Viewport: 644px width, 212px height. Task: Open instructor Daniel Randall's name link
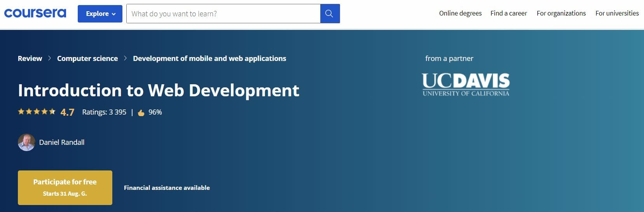62,142
